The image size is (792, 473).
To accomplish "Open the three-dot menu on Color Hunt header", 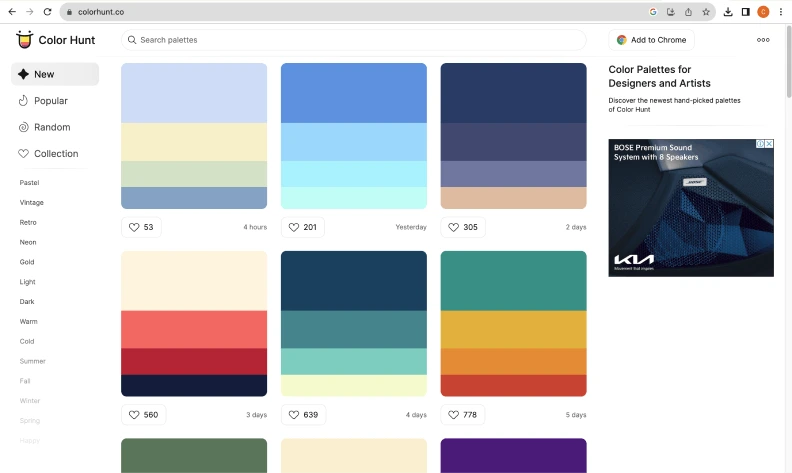I will pyautogui.click(x=763, y=40).
